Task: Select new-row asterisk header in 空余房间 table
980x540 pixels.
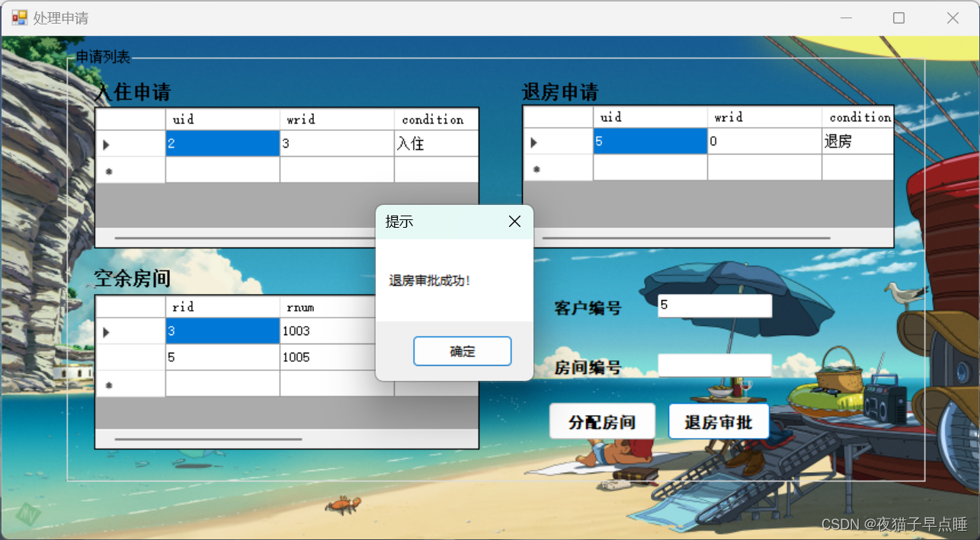Action: (130, 384)
